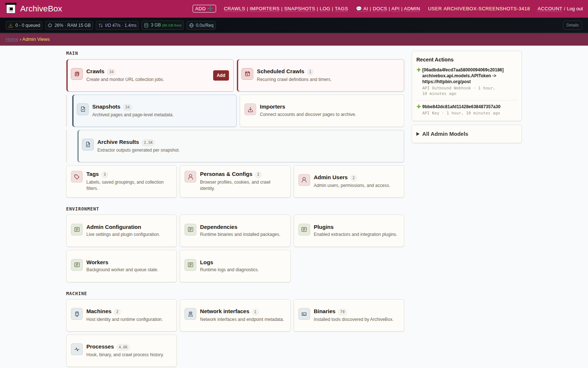Click the CPU and RAM usage indicator
Image resolution: width=588 pixels, height=368 pixels.
point(69,25)
